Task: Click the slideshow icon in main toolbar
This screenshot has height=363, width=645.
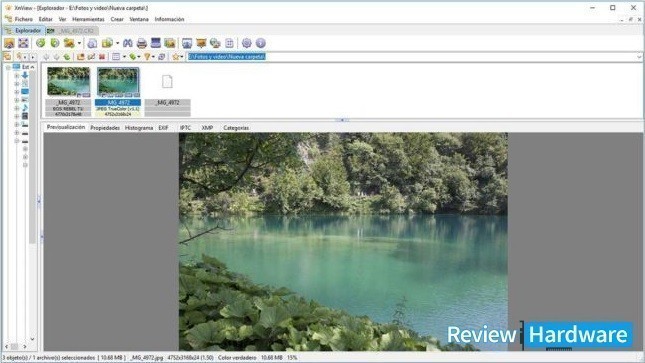Action: (x=187, y=43)
